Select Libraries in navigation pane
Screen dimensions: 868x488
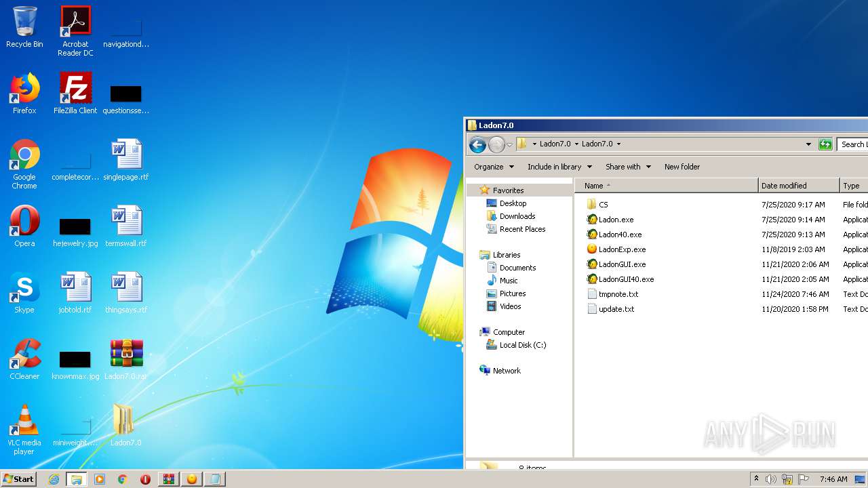click(507, 255)
